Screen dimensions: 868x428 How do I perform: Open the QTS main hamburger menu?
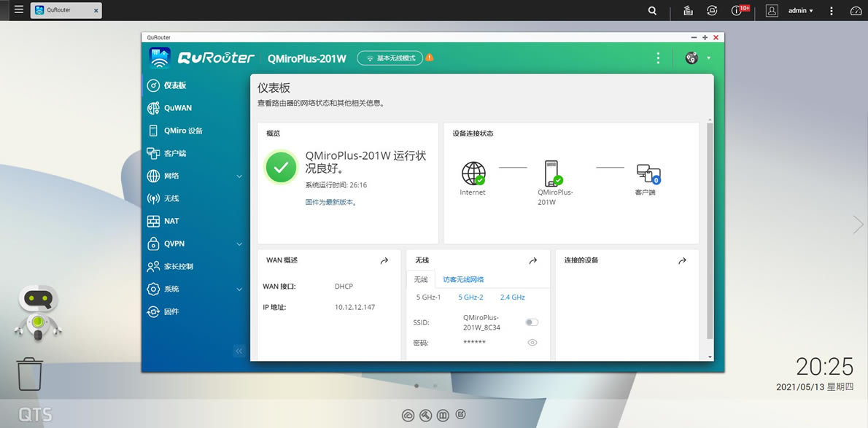tap(19, 10)
